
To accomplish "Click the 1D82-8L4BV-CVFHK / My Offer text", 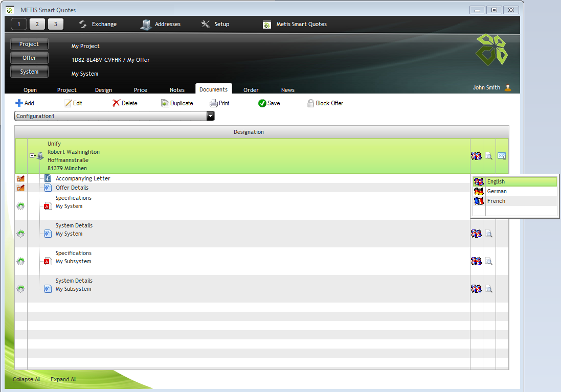I will [110, 60].
